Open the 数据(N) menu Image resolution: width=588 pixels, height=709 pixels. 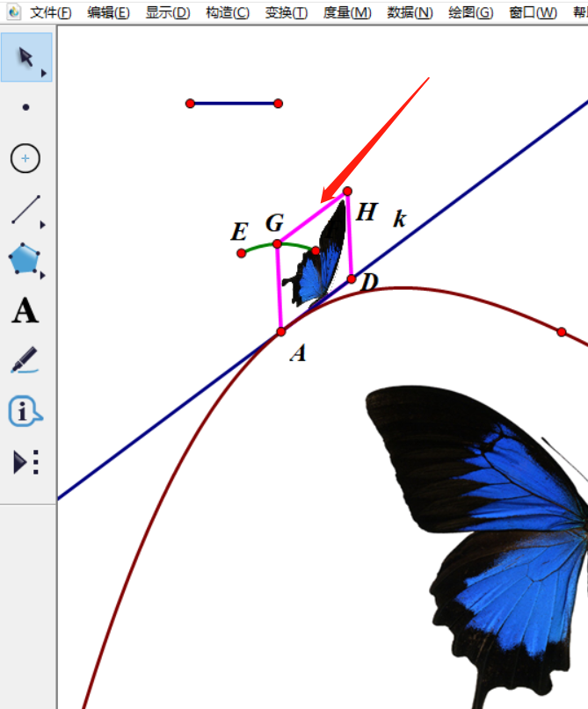(410, 12)
